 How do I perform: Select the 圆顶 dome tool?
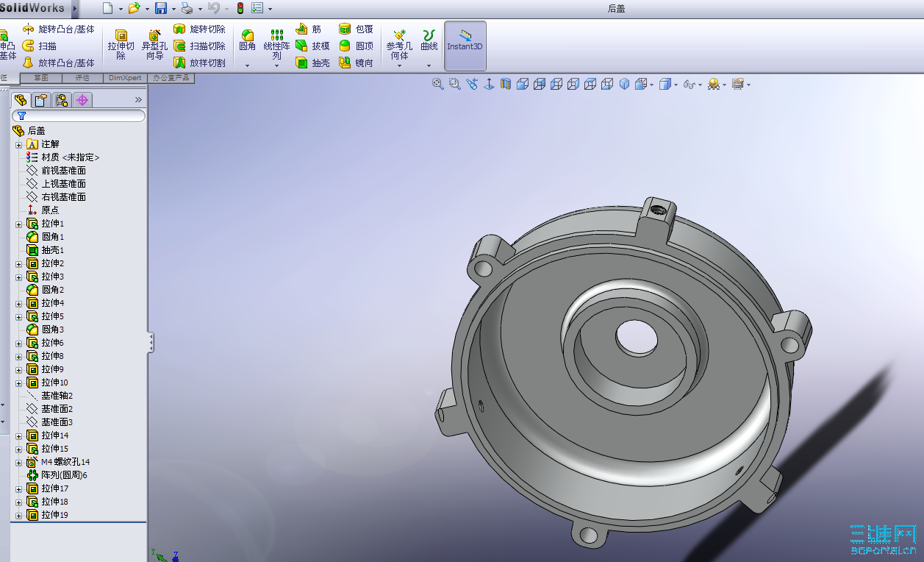click(357, 46)
